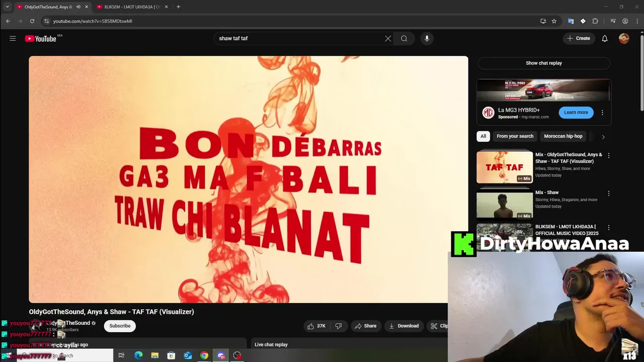Reload the current page
This screenshot has height=362, width=644.
point(32,21)
